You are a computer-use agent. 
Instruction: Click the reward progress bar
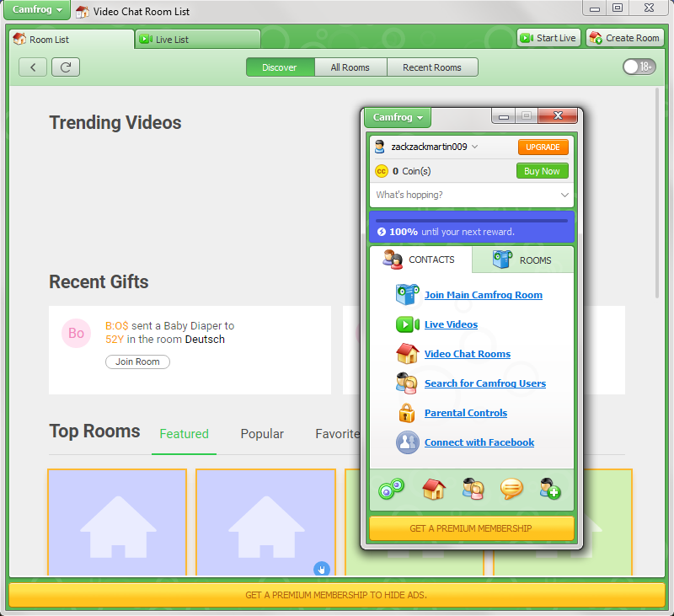point(472,221)
